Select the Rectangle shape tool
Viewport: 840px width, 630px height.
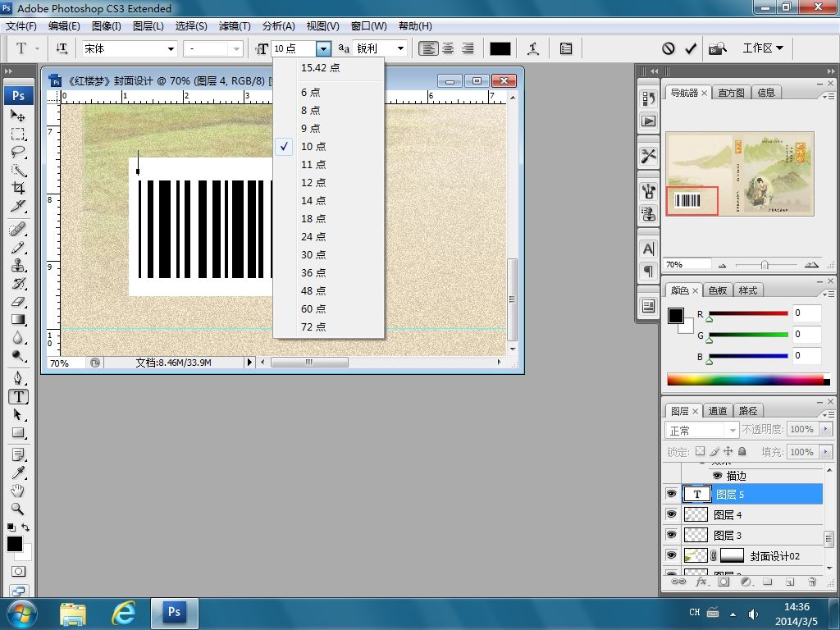coord(18,433)
